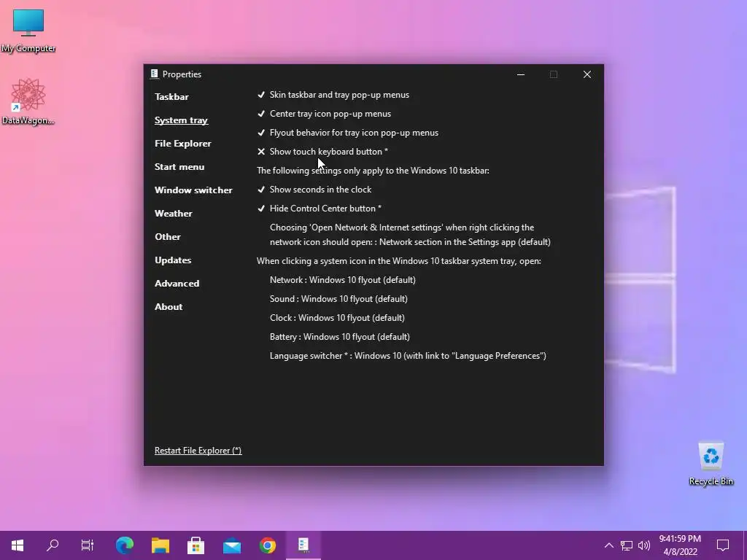Screen dimensions: 747x560
Task: Open the taskbar clock and date
Action: (680, 545)
